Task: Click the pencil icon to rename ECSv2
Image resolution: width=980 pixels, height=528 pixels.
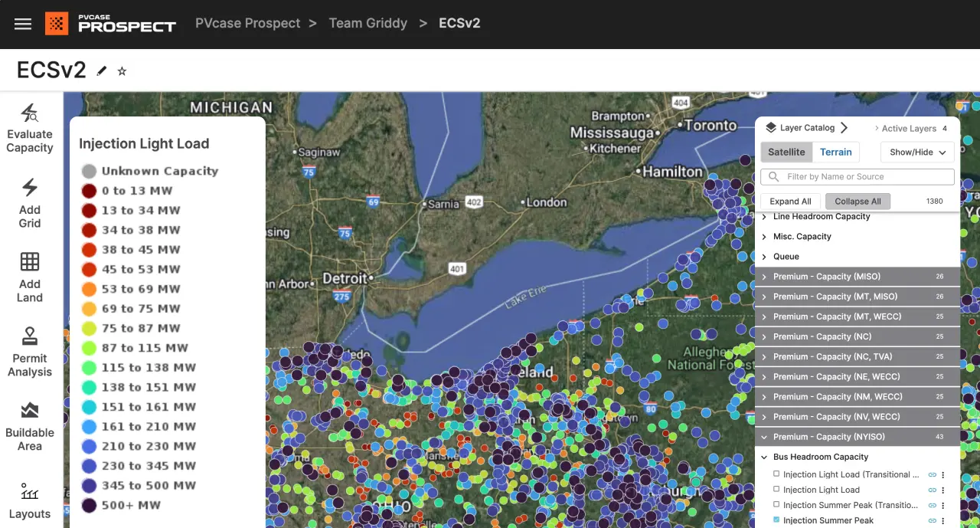Action: (x=102, y=71)
